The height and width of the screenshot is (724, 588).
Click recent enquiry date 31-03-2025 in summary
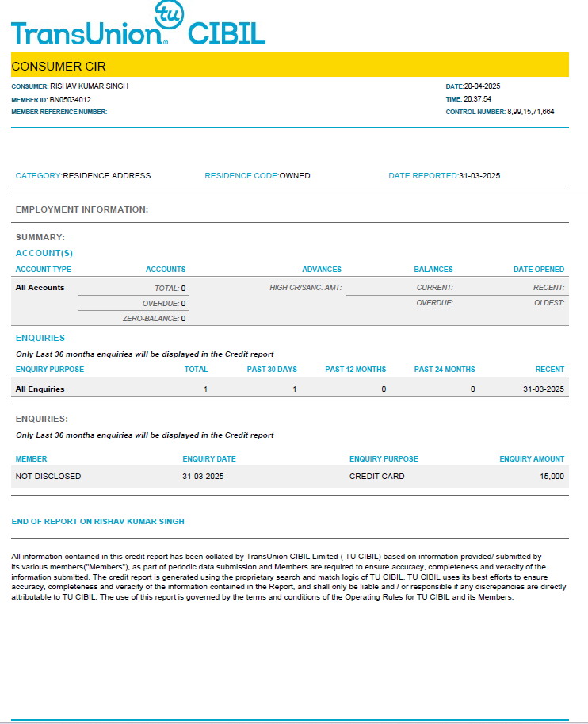pyautogui.click(x=544, y=389)
